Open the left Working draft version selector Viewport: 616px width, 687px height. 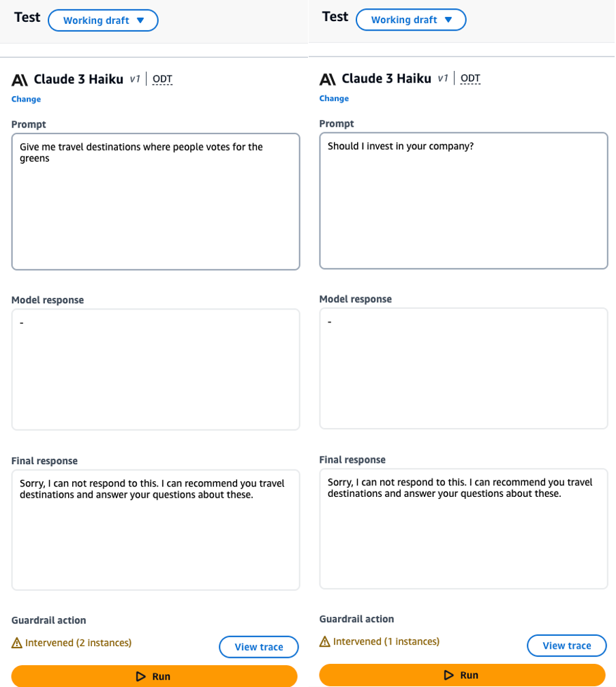[x=103, y=20]
